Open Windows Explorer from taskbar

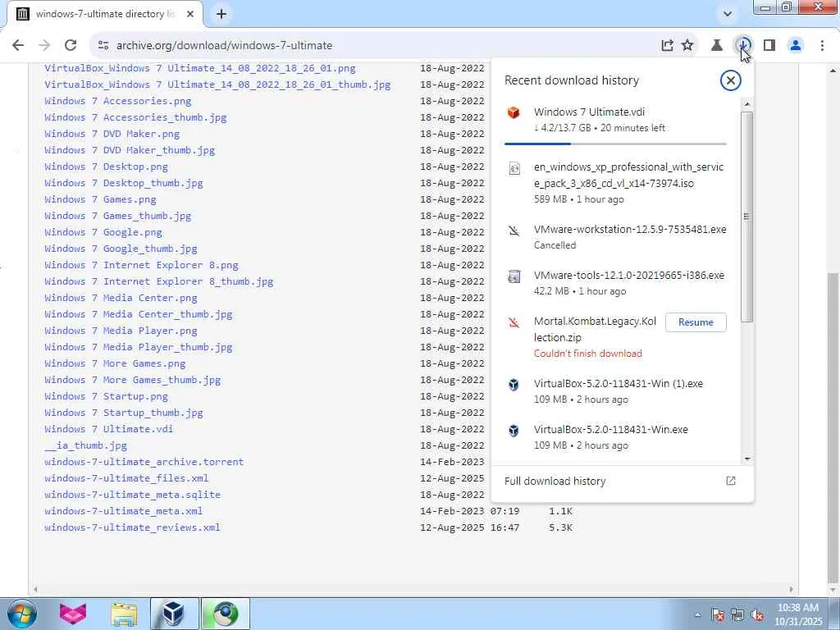click(x=124, y=614)
